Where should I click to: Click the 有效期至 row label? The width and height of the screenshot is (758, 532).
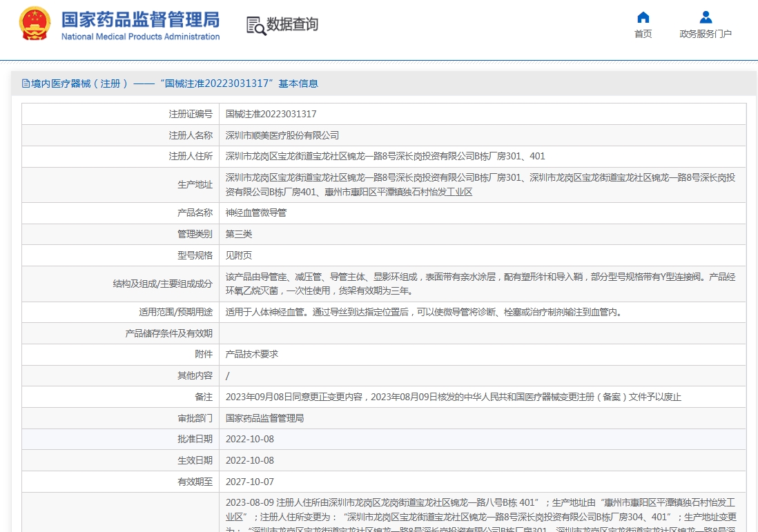pos(195,481)
